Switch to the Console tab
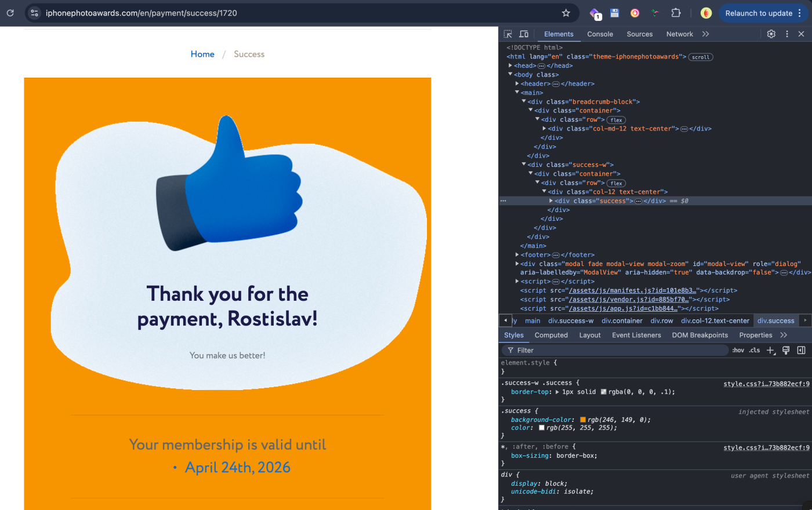812x510 pixels. (x=600, y=34)
